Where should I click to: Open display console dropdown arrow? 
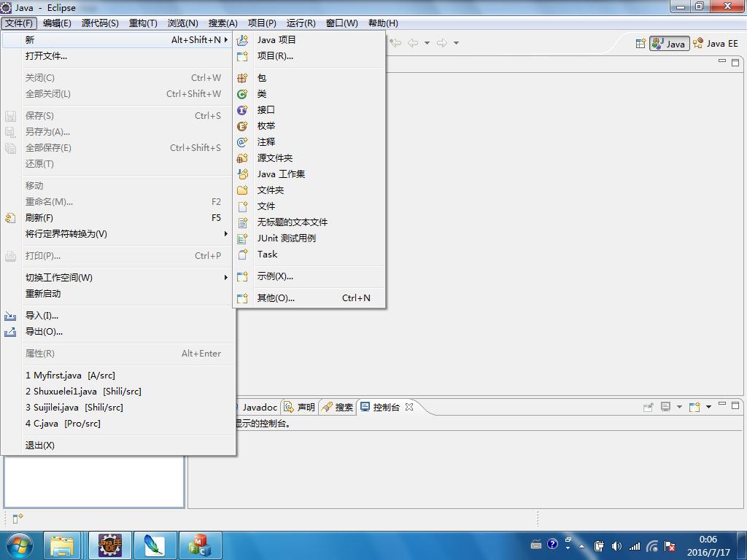[x=679, y=407]
